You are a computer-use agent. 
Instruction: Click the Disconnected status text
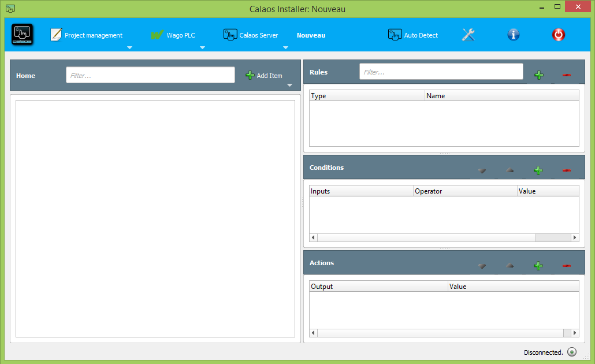click(544, 352)
